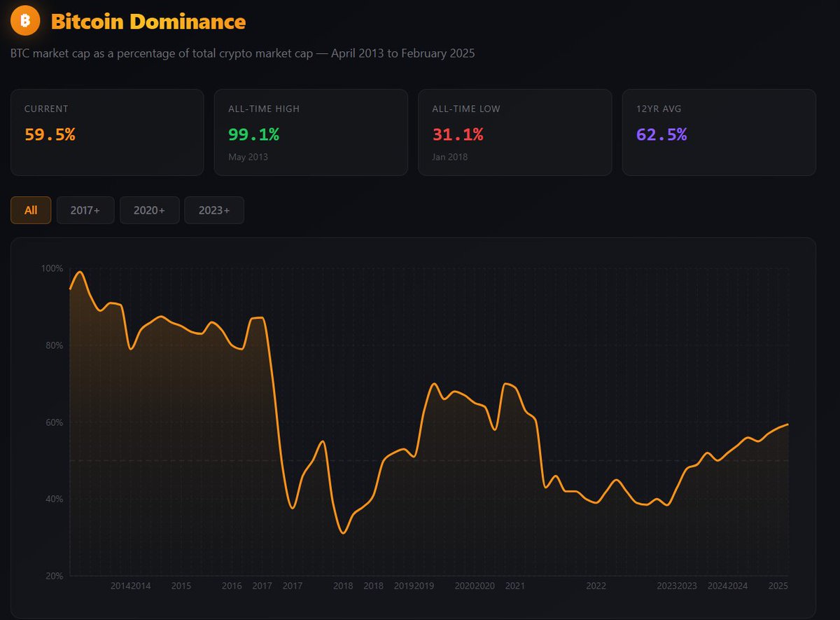Click the Bitcoin Dominance heading

148,22
